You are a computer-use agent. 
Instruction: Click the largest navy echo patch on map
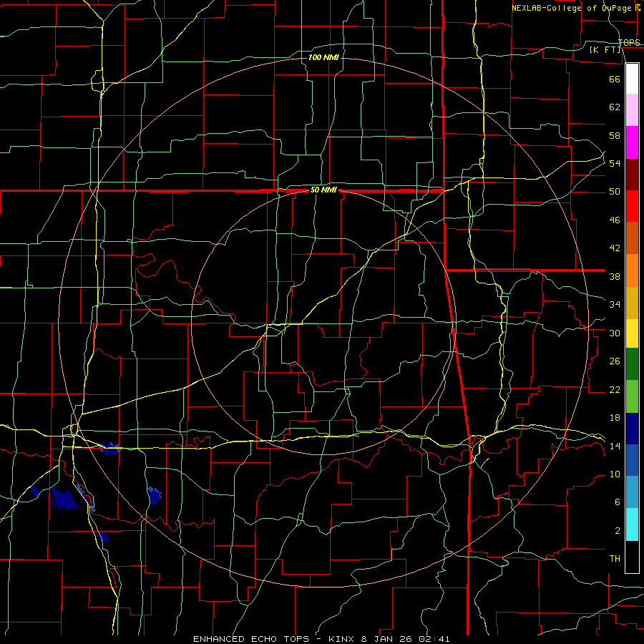click(x=64, y=499)
